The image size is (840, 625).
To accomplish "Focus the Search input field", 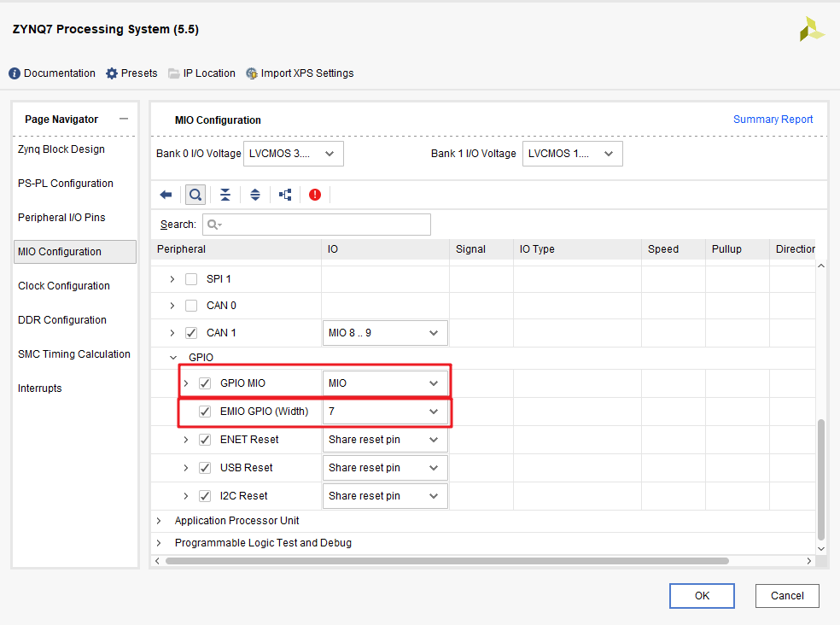I will click(x=317, y=225).
